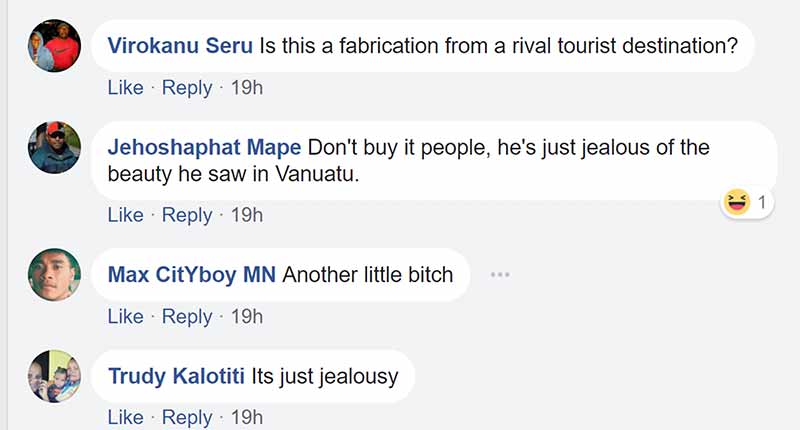Click the reaction count next to laughing emoji
This screenshot has height=430, width=800.
(761, 203)
